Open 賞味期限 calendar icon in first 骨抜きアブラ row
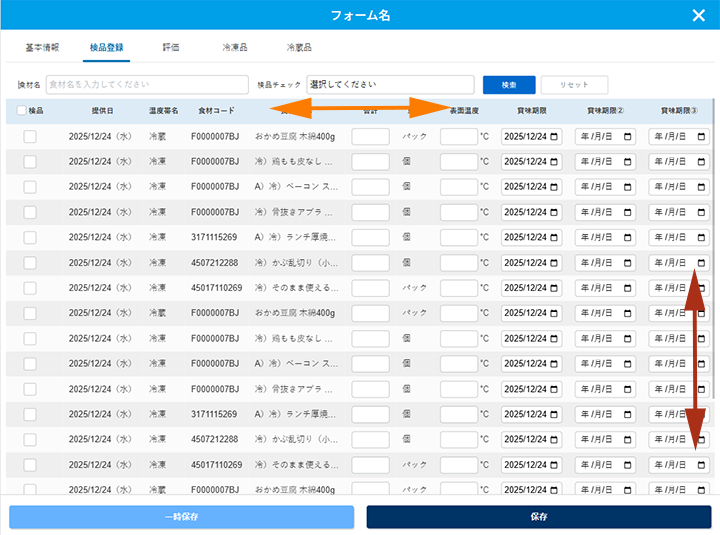This screenshot has width=720, height=535. pyautogui.click(x=554, y=212)
